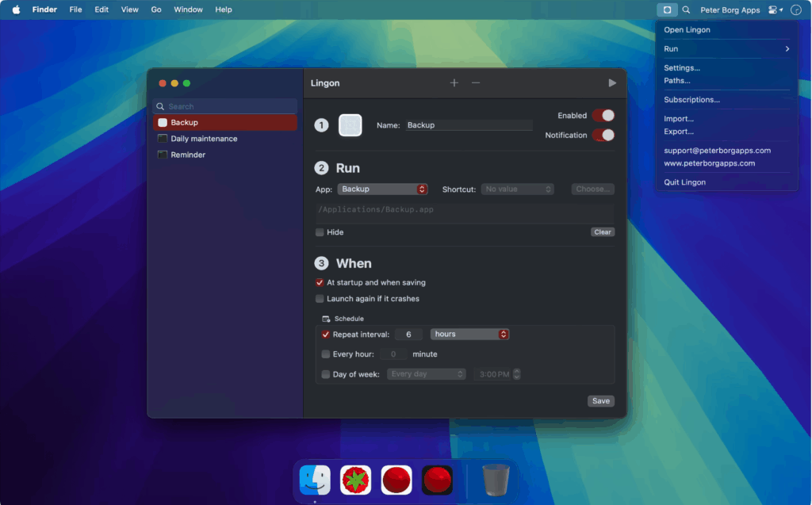Change the 'hours' interval unit dropdown
Image resolution: width=812 pixels, height=505 pixels.
[469, 334]
